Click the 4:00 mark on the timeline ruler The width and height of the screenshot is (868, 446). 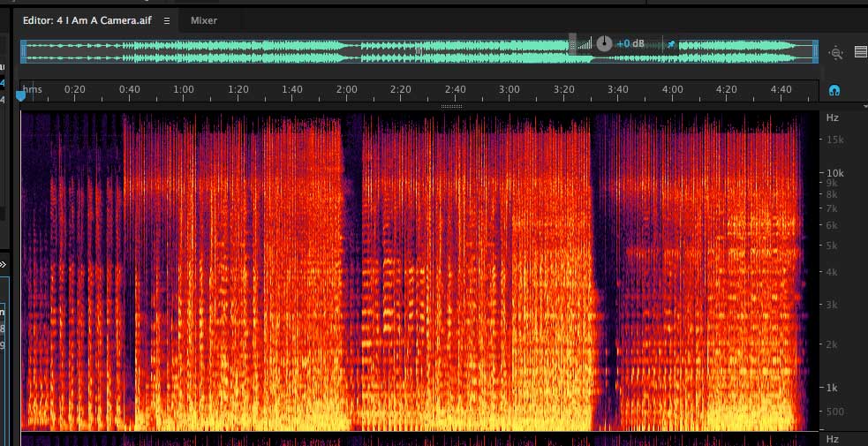coord(673,90)
